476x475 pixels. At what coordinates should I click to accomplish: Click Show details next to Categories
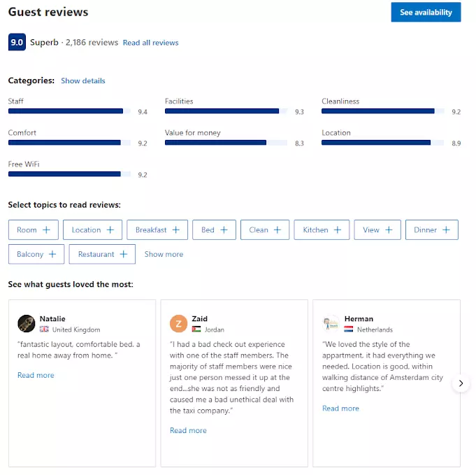click(x=83, y=81)
